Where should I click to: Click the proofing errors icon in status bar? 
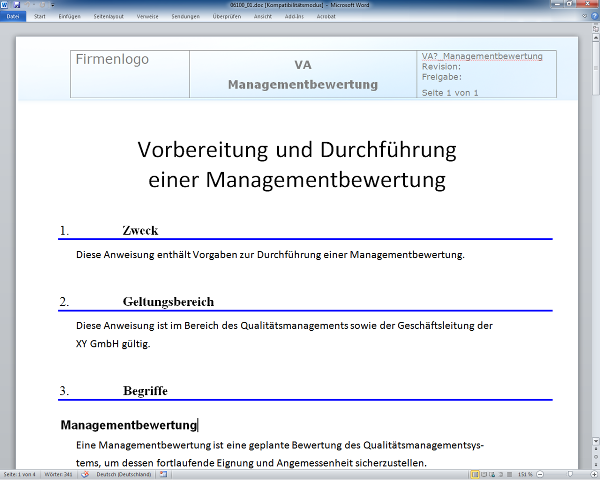coord(86,474)
